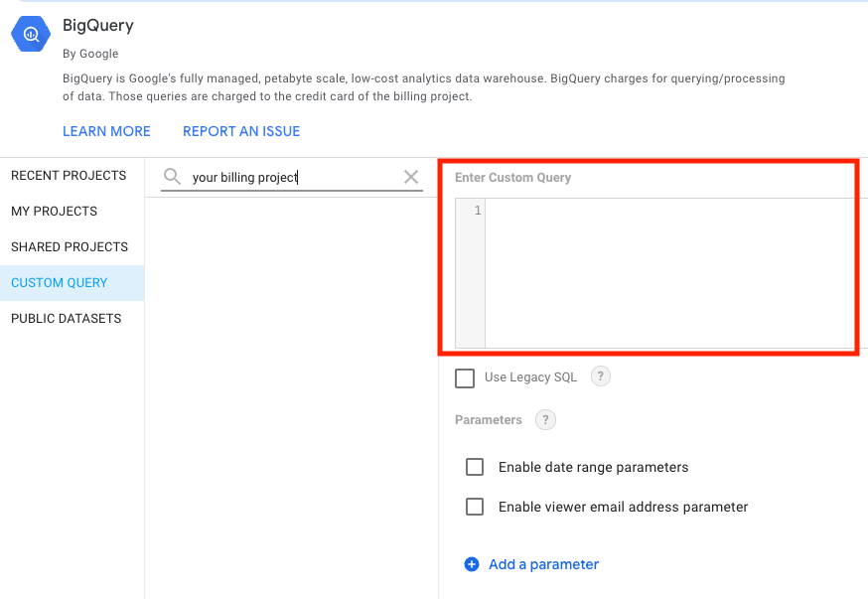Viewport: 868px width, 599px height.
Task: Clear the billing project search with X
Action: pos(411,177)
